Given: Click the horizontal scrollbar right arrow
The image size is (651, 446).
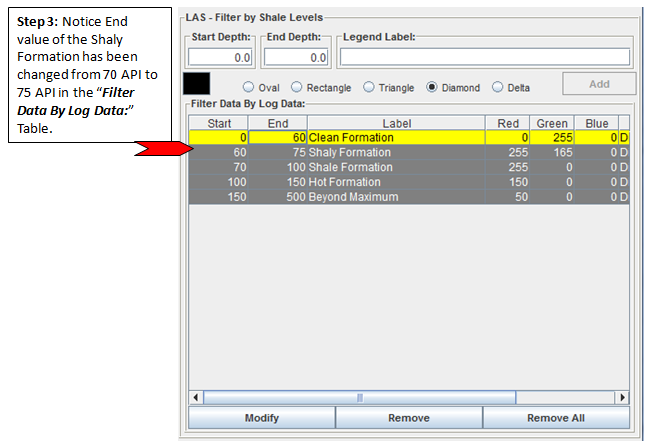Looking at the screenshot, I should click(622, 397).
